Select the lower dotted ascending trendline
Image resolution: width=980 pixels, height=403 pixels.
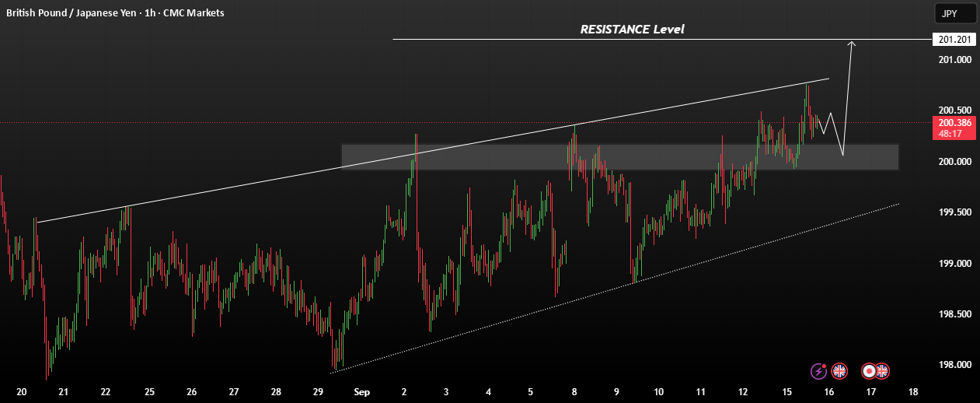point(615,289)
